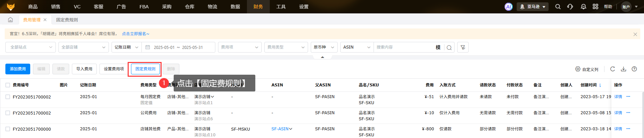Click the 品名/SKU column header
This screenshot has width=644, height=138.
(369, 85)
